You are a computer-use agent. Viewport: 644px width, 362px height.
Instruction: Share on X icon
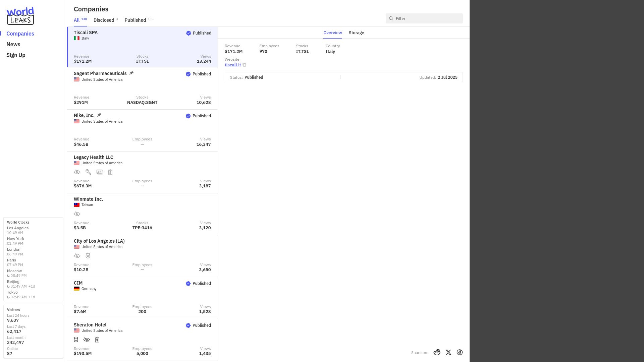coord(448,352)
